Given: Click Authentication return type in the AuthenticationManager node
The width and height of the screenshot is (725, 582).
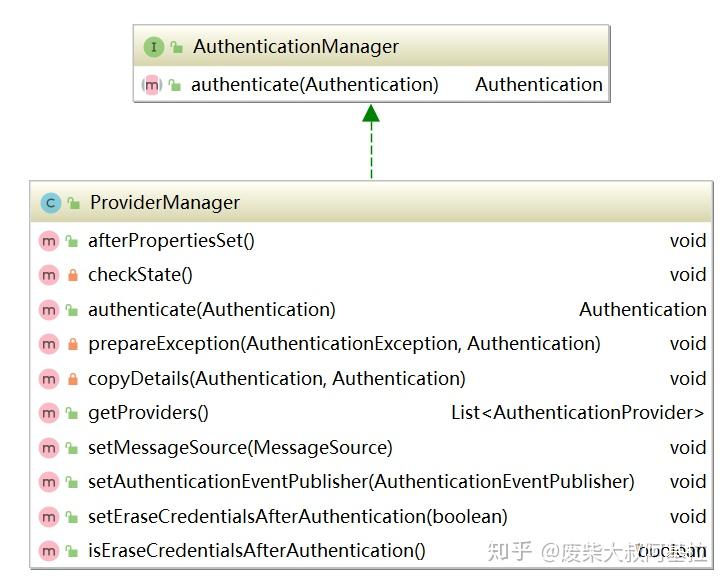Looking at the screenshot, I should pos(539,85).
